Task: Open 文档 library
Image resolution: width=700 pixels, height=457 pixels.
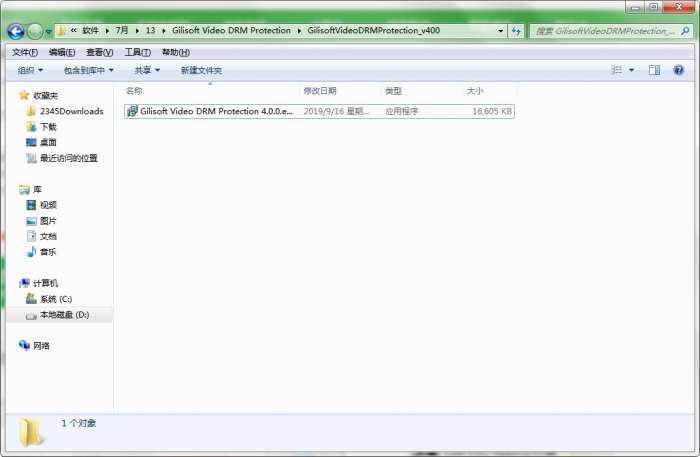Action: coord(48,236)
